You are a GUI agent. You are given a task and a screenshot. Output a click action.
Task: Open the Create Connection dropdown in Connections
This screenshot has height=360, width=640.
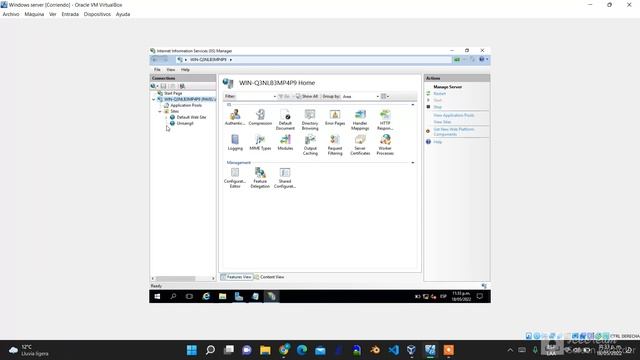pos(154,86)
